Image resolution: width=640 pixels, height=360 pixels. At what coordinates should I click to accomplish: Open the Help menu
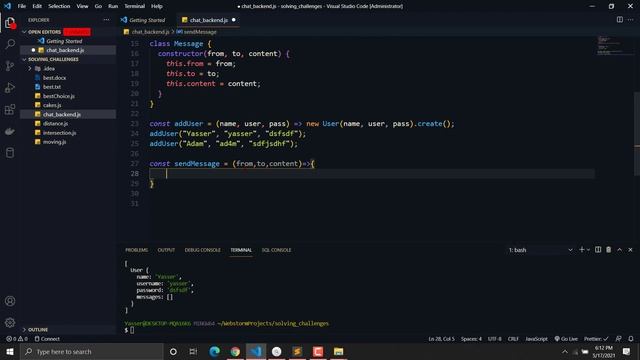click(x=157, y=6)
